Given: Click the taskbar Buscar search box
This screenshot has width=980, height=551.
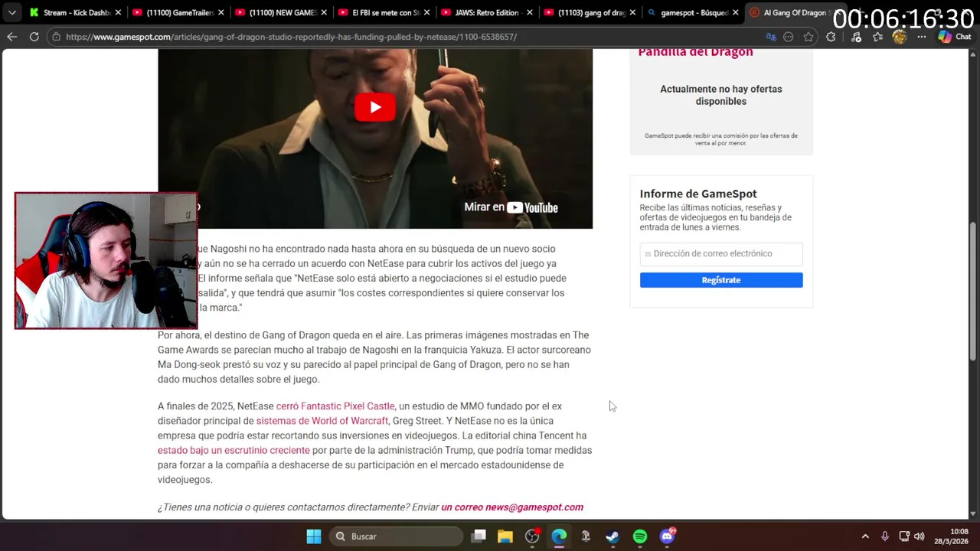Looking at the screenshot, I should [x=396, y=536].
